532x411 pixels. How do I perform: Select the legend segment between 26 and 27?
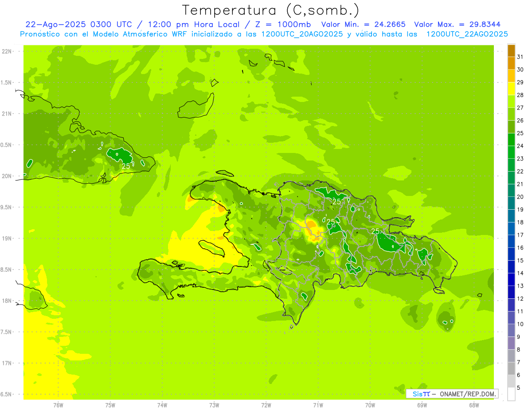click(511, 114)
